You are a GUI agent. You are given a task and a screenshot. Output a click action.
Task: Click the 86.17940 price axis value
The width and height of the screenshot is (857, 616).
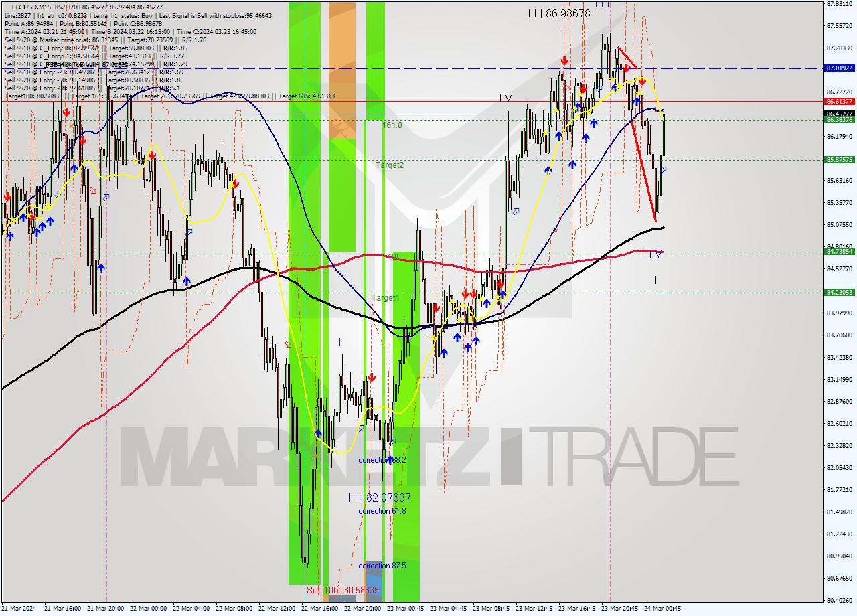point(840,137)
